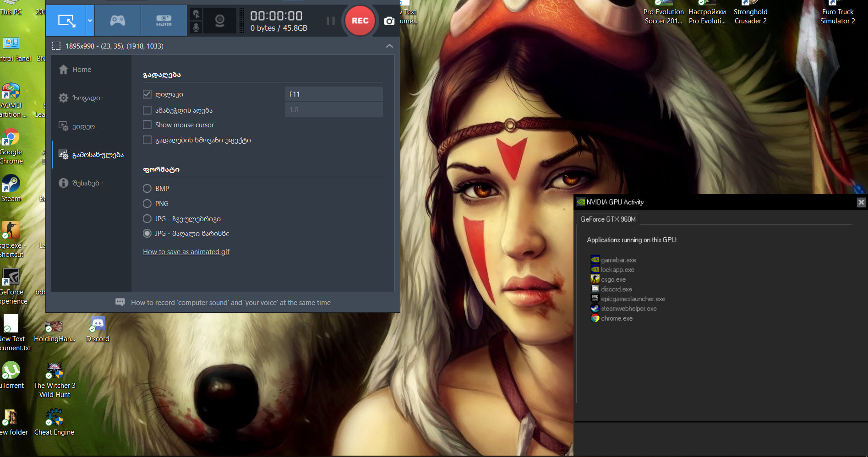This screenshot has height=457, width=868.
Task: Open the How to save as animated gif link
Action: click(186, 252)
